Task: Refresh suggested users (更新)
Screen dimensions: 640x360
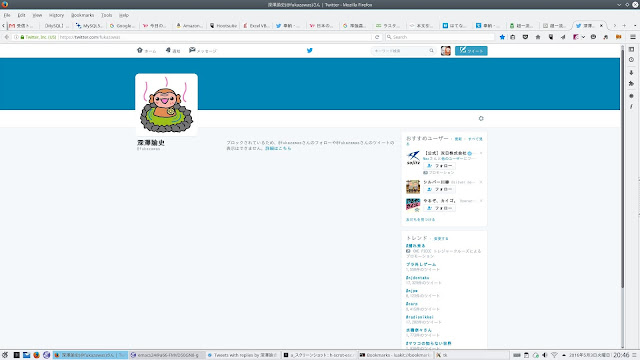Action: (x=458, y=139)
